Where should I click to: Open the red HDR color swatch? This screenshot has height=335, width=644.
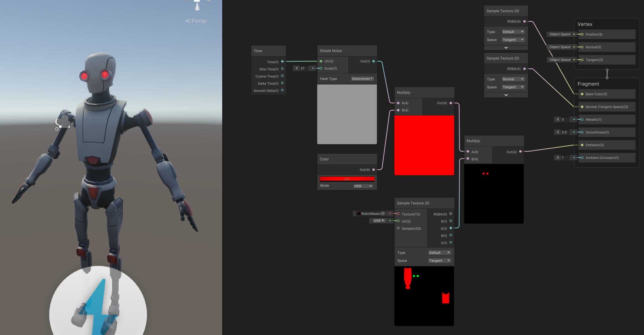(347, 179)
